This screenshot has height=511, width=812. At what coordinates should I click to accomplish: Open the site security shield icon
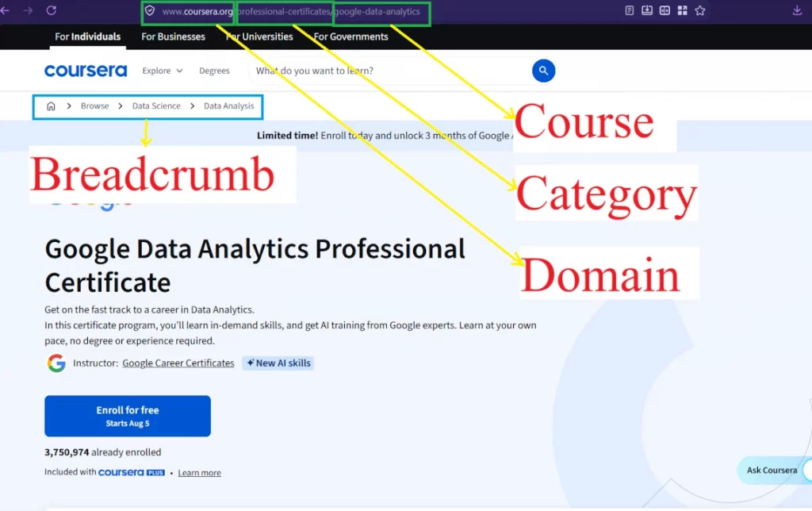pyautogui.click(x=150, y=11)
